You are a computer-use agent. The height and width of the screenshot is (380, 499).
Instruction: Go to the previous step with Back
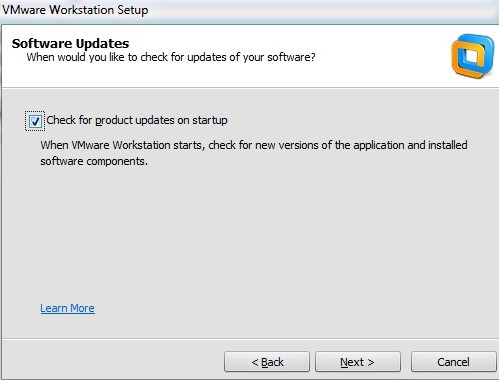267,362
